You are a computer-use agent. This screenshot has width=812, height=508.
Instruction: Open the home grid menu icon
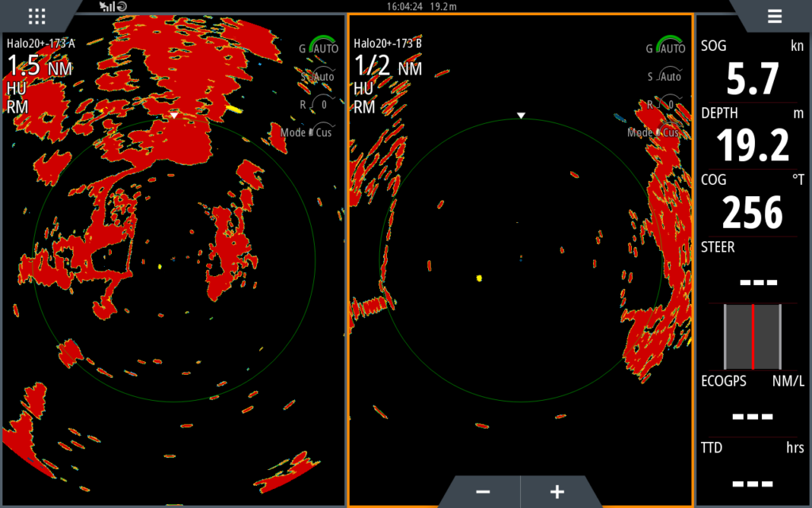pyautogui.click(x=36, y=16)
